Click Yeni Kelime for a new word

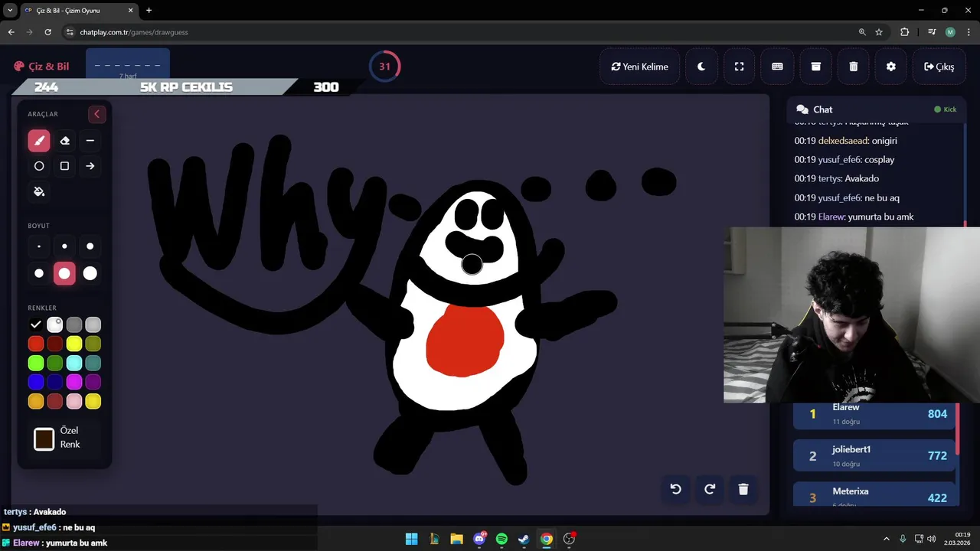tap(640, 67)
